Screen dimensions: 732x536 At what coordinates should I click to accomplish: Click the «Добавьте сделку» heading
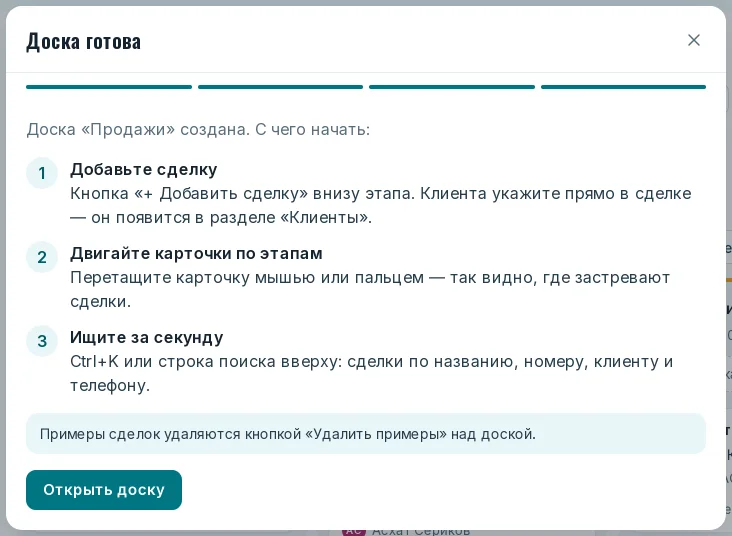(x=144, y=169)
